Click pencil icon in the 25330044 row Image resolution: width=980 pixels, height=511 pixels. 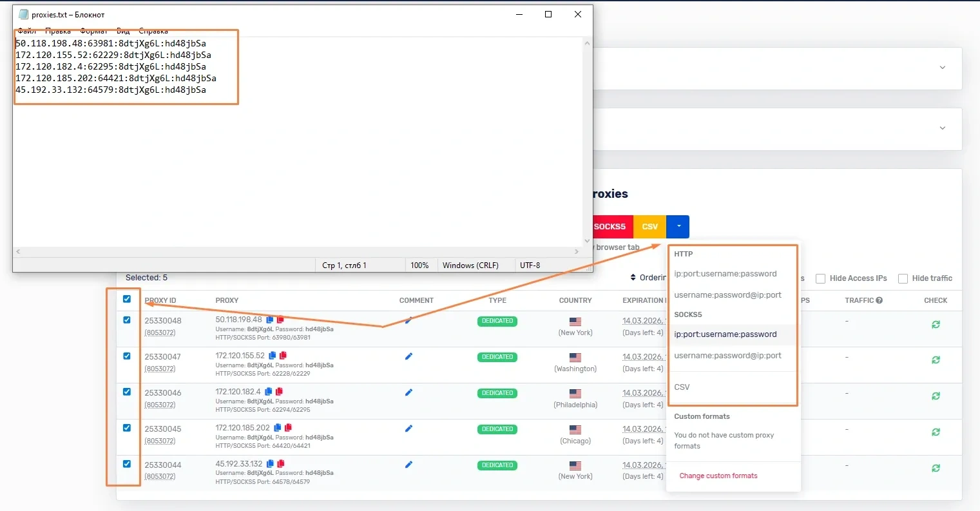(408, 465)
